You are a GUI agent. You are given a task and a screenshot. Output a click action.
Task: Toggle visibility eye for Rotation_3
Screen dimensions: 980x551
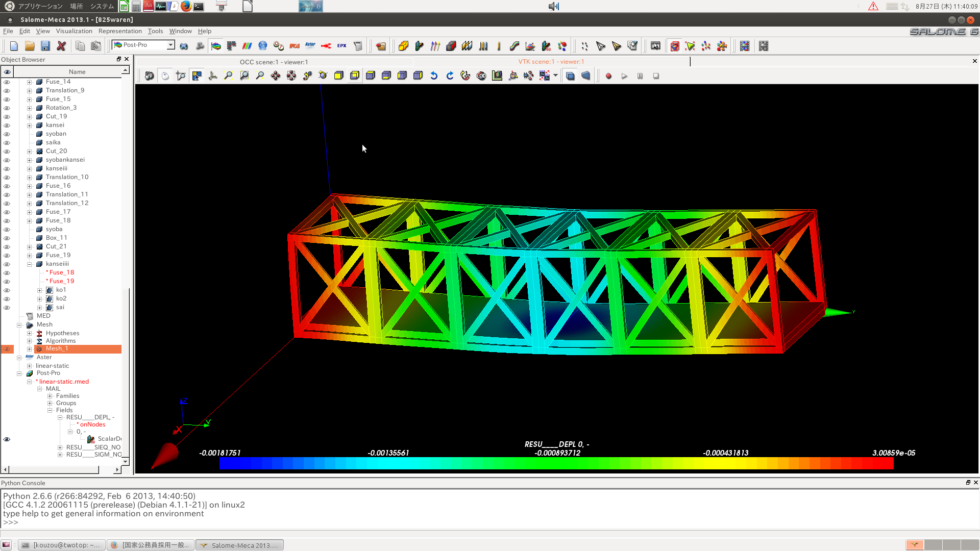tap(7, 108)
